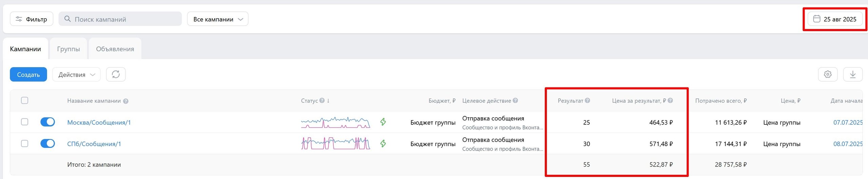Open the Фильтр button
Viewport: 868px width, 179px height.
tap(32, 19)
